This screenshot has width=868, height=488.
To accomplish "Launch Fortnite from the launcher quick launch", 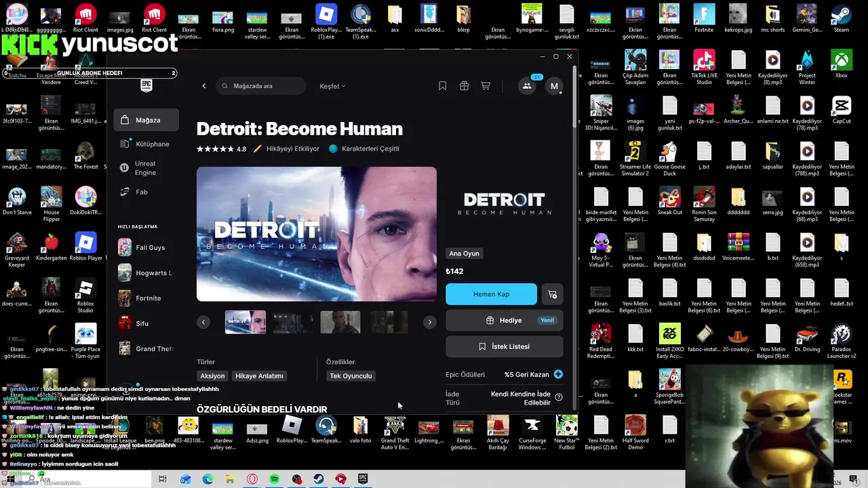I will pyautogui.click(x=145, y=298).
